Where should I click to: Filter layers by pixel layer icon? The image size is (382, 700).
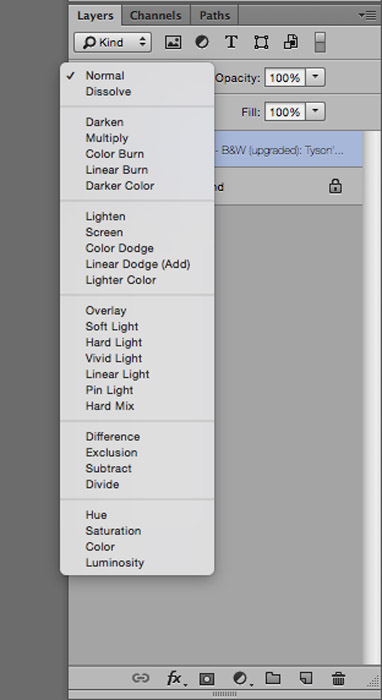(x=173, y=42)
